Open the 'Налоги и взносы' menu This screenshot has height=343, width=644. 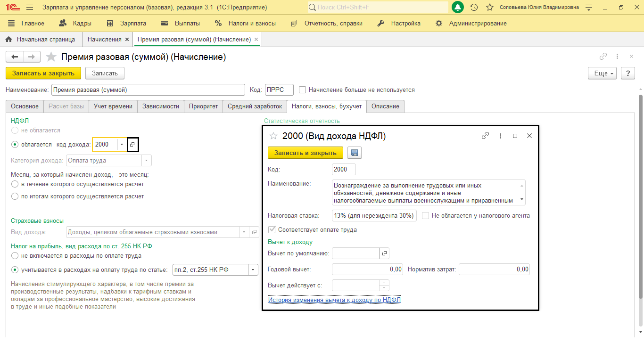245,23
